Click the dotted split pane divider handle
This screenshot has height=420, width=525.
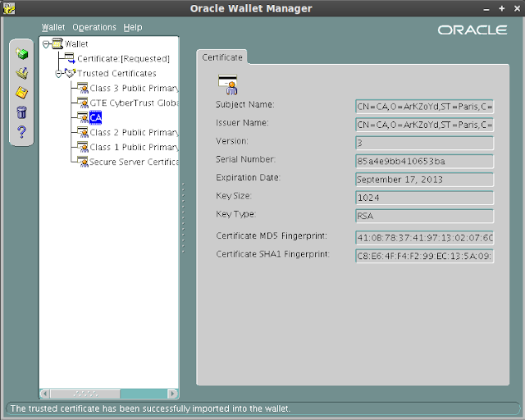(x=183, y=217)
